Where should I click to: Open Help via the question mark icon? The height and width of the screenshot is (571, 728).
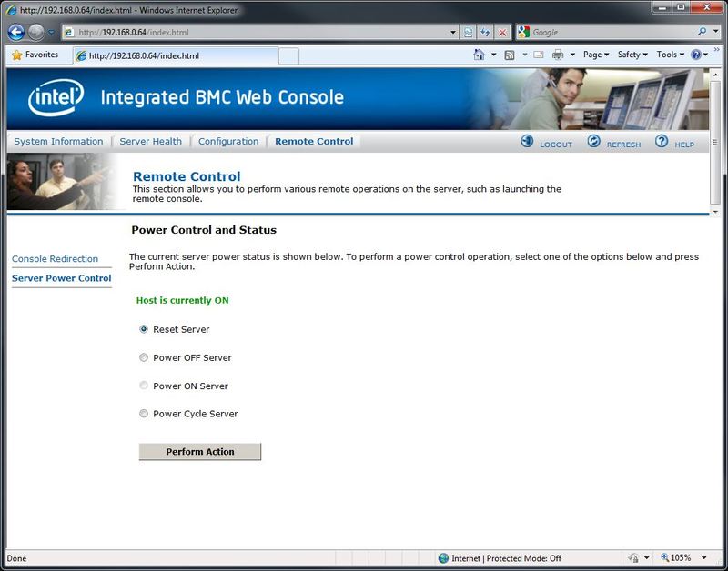662,142
